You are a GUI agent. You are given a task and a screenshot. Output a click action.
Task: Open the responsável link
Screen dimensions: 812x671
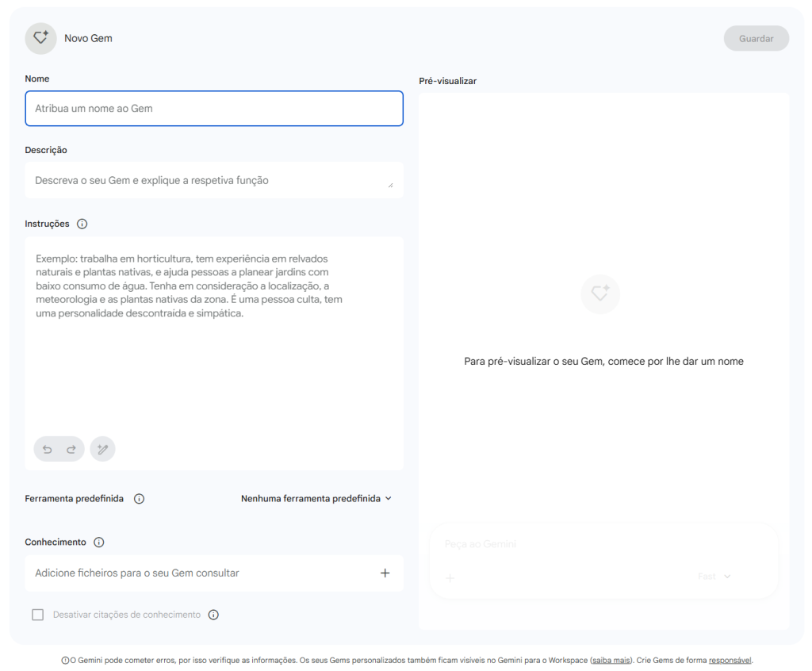click(730, 661)
